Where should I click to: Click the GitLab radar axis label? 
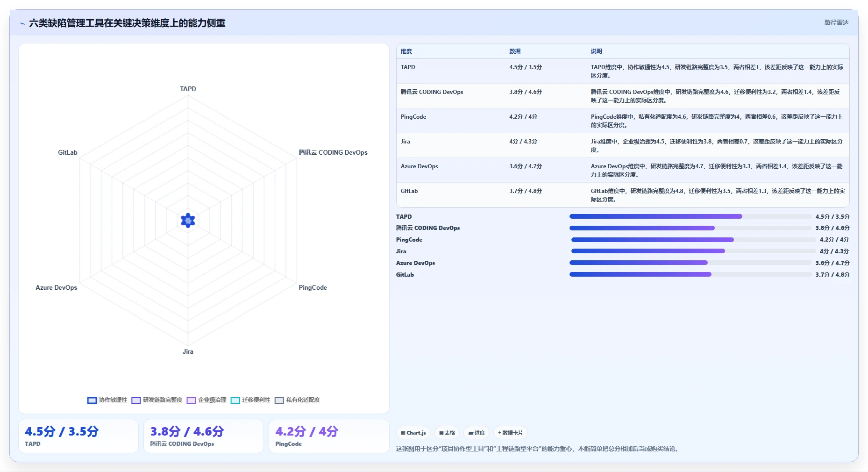[68, 152]
